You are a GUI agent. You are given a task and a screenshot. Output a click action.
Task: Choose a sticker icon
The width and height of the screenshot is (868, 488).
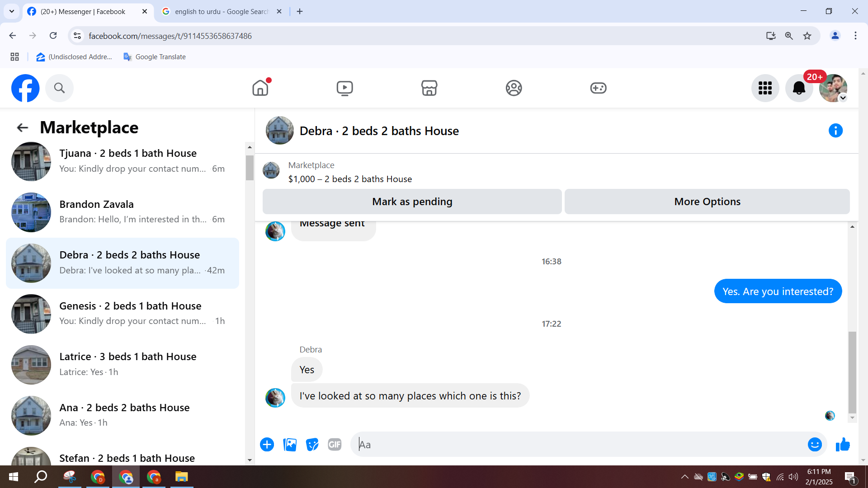pos(312,445)
